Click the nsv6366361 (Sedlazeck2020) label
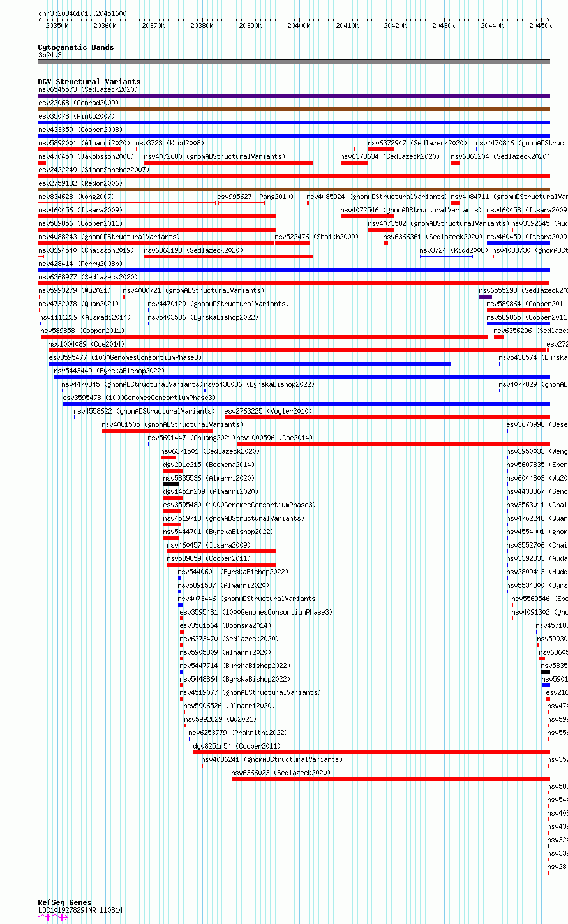The width and height of the screenshot is (568, 924). [x=433, y=237]
